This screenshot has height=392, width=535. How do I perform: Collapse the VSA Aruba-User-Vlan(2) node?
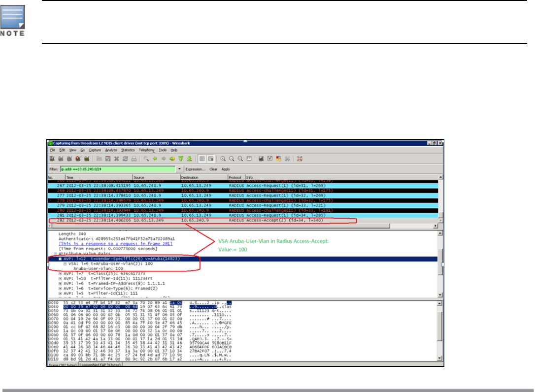[x=65, y=264]
